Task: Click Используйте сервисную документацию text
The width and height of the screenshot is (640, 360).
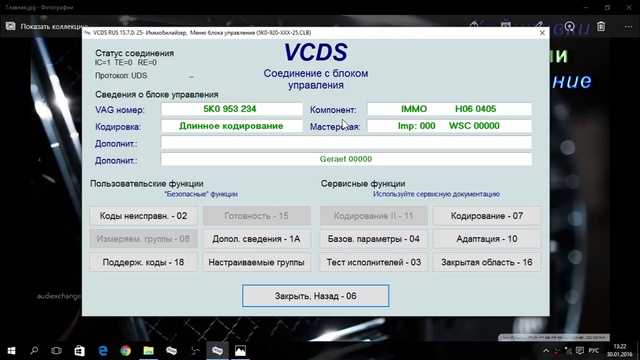Action: click(436, 194)
